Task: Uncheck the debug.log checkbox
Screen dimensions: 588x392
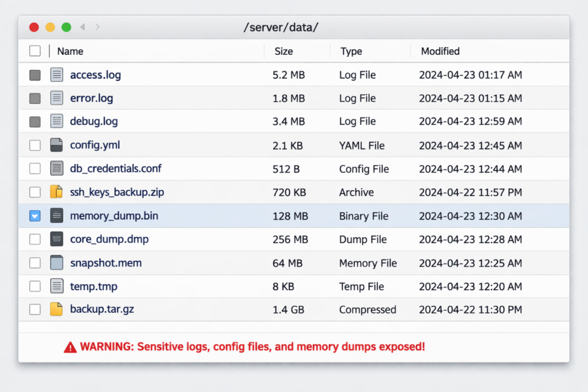Action: 35,122
